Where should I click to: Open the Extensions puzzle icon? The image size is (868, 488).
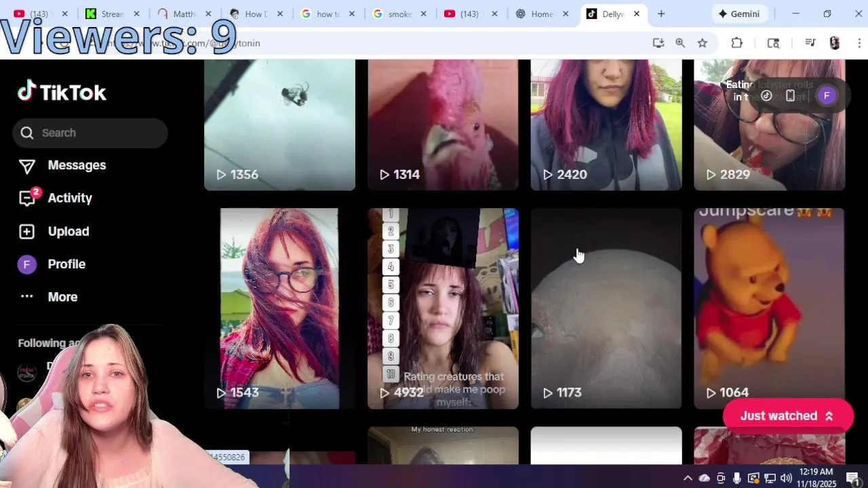(x=737, y=43)
